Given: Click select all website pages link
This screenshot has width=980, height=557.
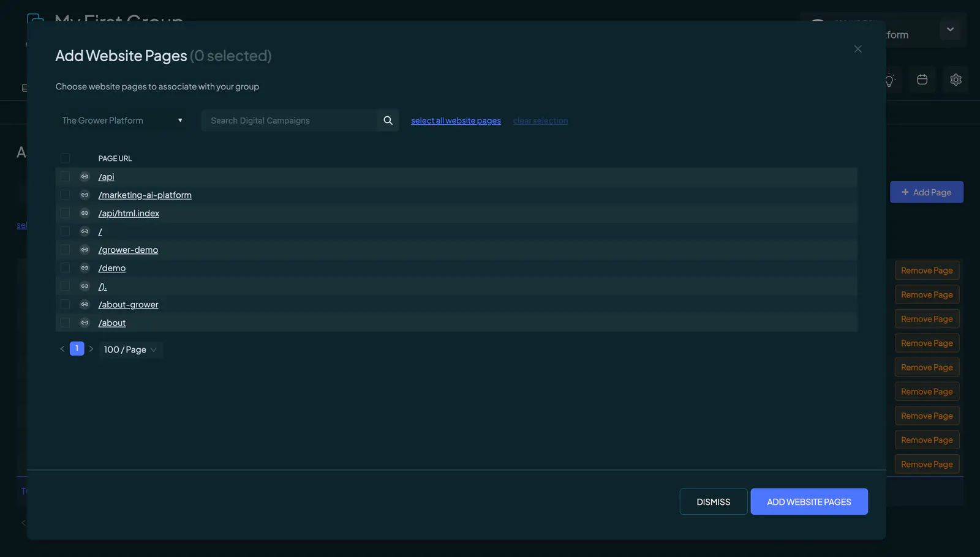Looking at the screenshot, I should click(x=456, y=121).
